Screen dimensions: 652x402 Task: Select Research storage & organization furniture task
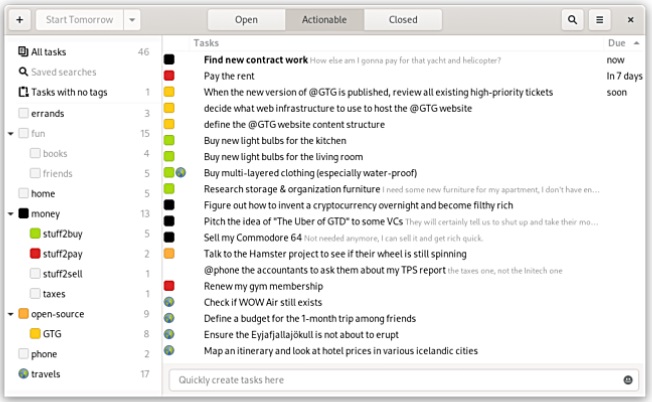tap(403, 189)
